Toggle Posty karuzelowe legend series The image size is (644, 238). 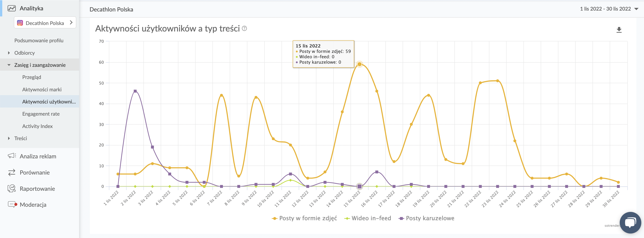click(427, 218)
